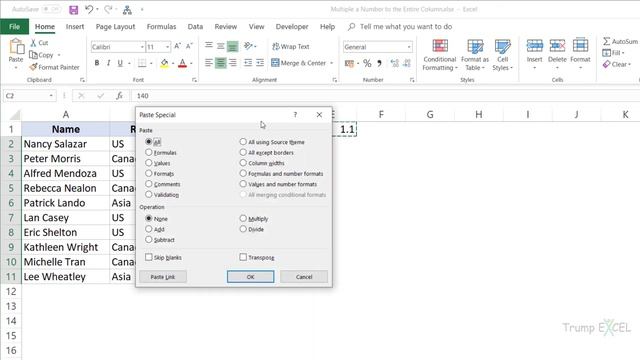Check the Skip blanks checkbox
640x360 pixels.
(x=149, y=257)
